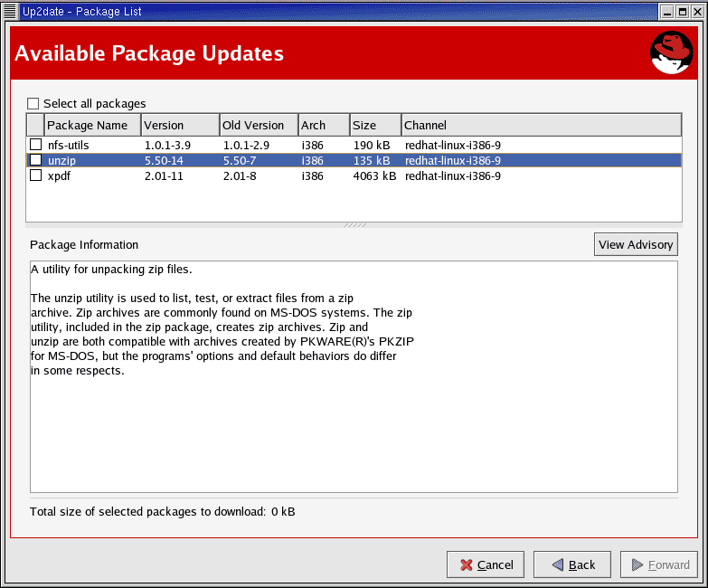Click the empty first column header
This screenshot has width=708, height=588.
tap(35, 125)
